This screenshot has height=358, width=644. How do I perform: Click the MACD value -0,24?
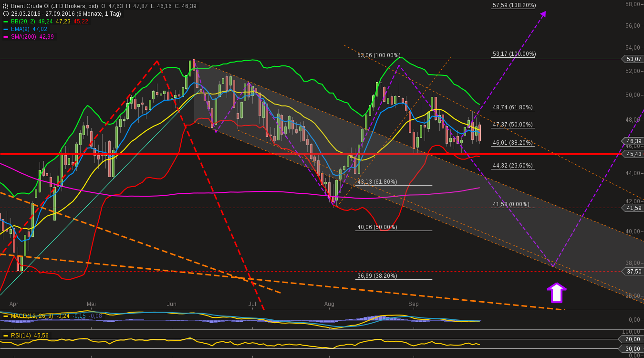pos(63,316)
